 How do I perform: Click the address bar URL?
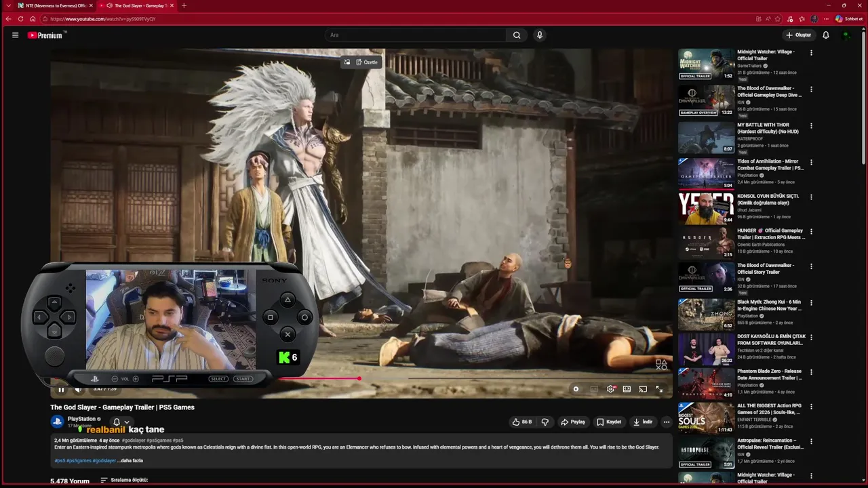(x=102, y=19)
